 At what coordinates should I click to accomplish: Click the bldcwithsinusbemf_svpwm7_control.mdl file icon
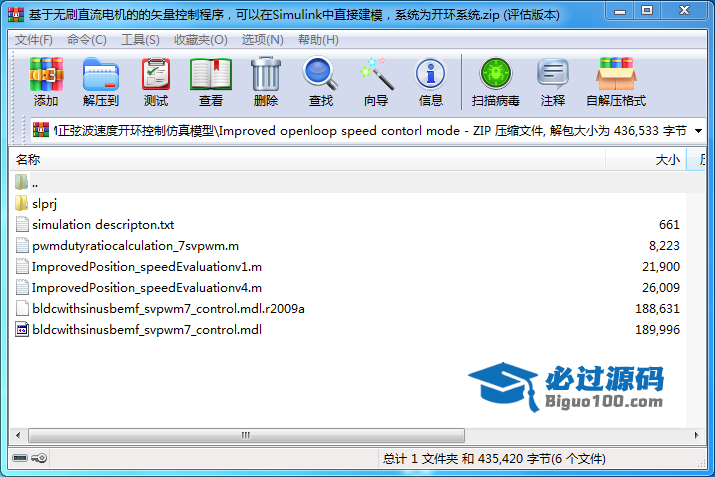point(22,329)
